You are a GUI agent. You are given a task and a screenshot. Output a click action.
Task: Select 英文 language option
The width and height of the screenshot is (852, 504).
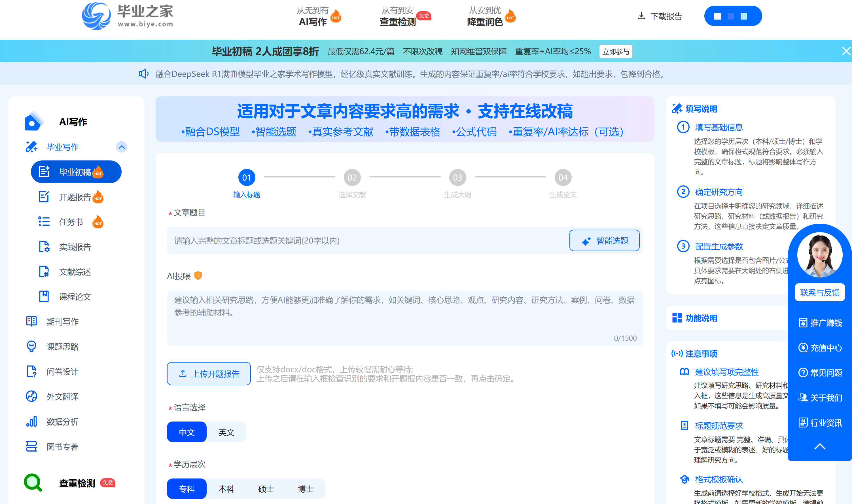tap(226, 432)
